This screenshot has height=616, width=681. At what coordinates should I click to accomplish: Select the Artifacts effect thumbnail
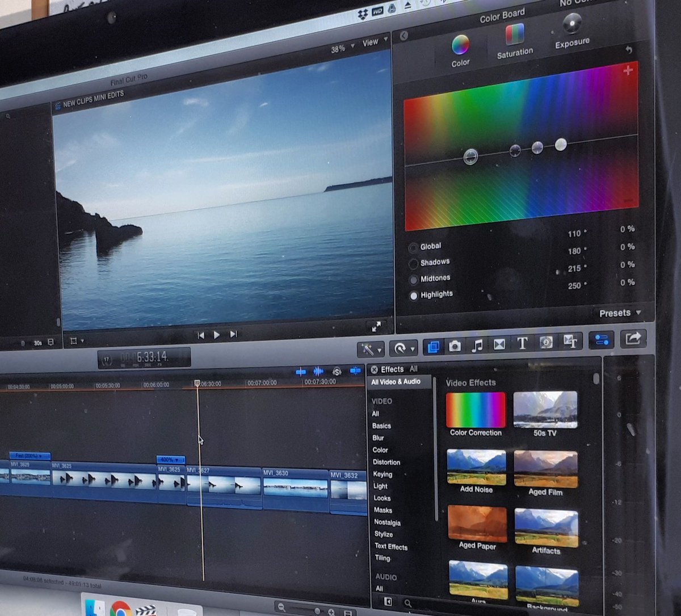(547, 528)
